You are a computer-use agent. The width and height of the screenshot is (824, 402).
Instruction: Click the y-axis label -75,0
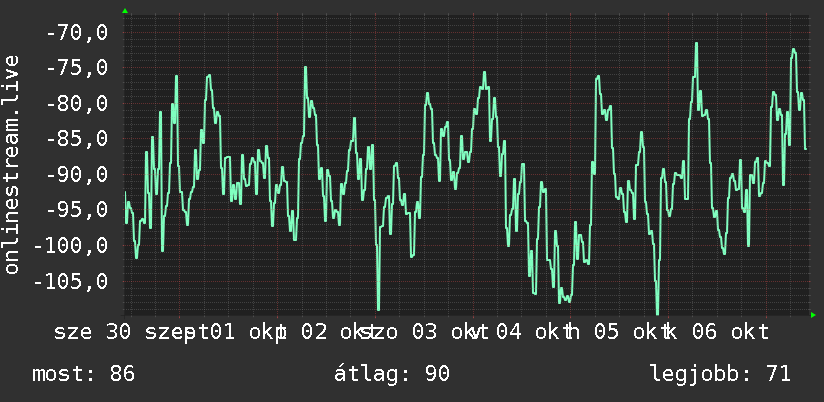point(77,68)
